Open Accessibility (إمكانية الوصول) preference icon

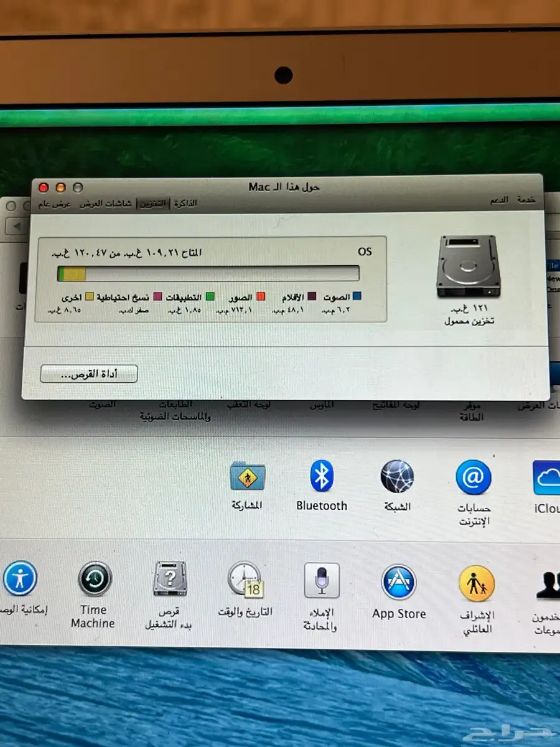[x=20, y=578]
